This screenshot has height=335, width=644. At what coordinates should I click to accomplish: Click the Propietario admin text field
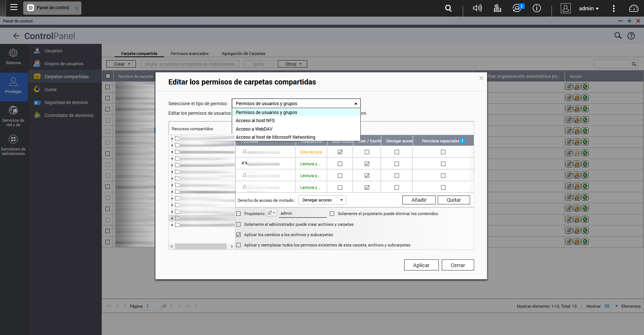click(x=303, y=213)
